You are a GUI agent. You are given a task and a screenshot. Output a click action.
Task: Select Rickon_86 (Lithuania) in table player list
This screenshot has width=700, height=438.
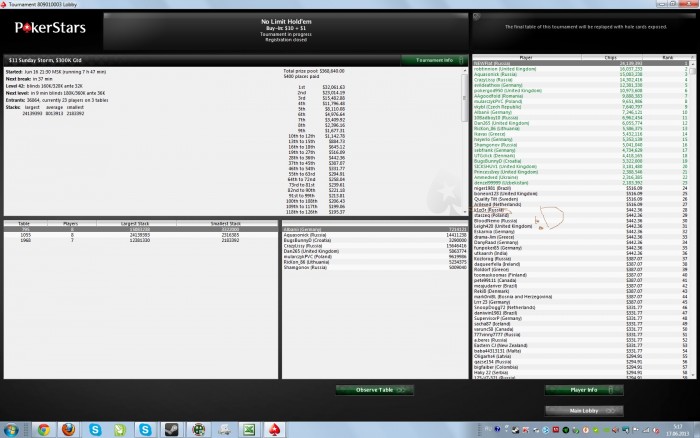[375, 262]
